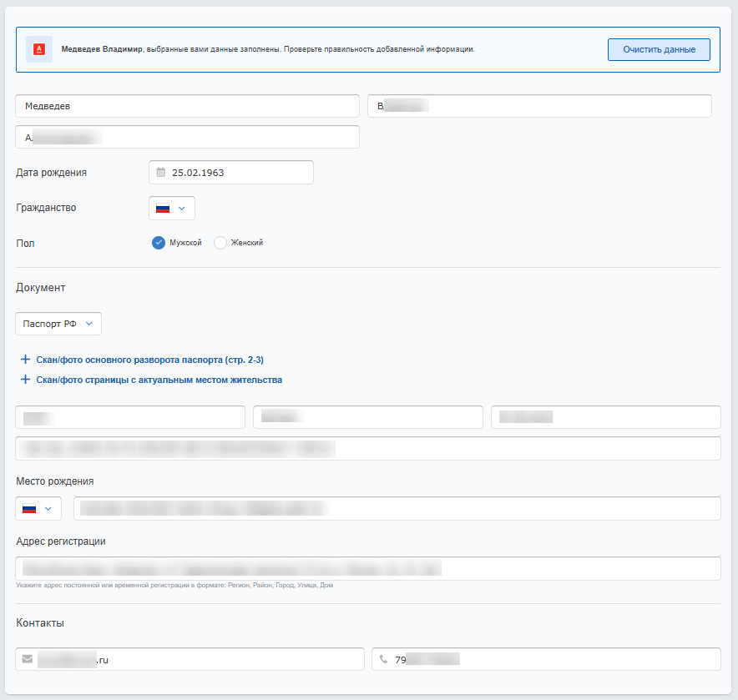Select the Мужской gender radio button
Viewport: 738px width, 700px height.
[x=159, y=243]
